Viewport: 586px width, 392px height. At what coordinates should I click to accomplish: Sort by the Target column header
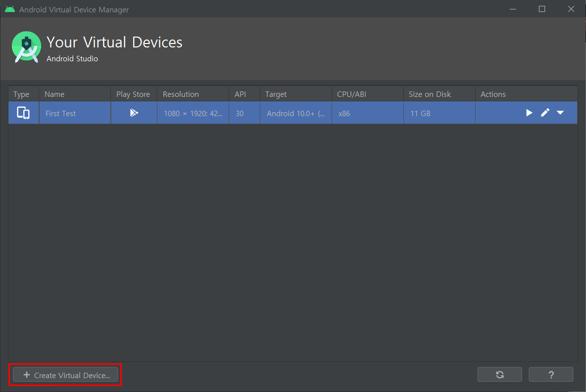[295, 94]
